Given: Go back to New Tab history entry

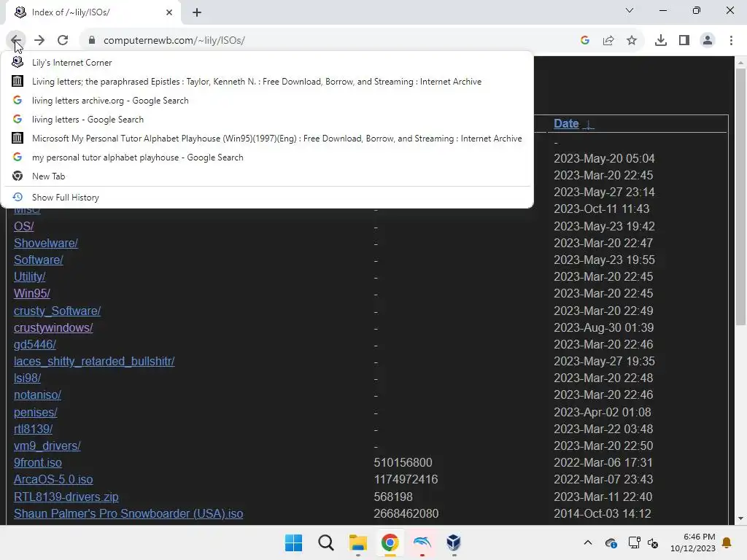Looking at the screenshot, I should click(267, 176).
